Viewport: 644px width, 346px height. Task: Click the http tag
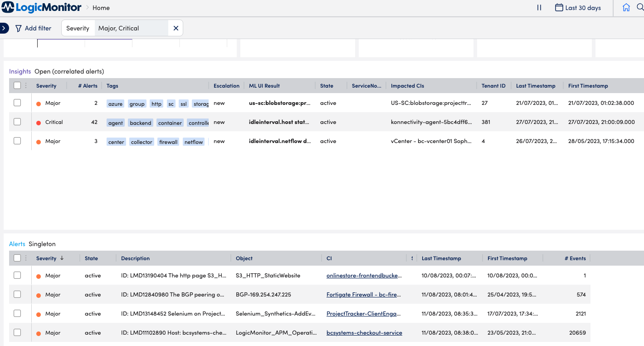[x=156, y=104]
